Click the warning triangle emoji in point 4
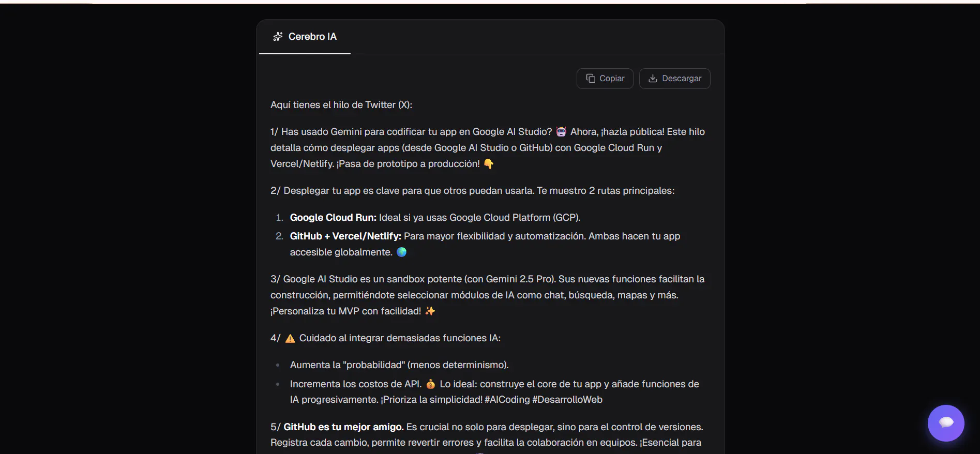This screenshot has width=980, height=454. coord(290,338)
